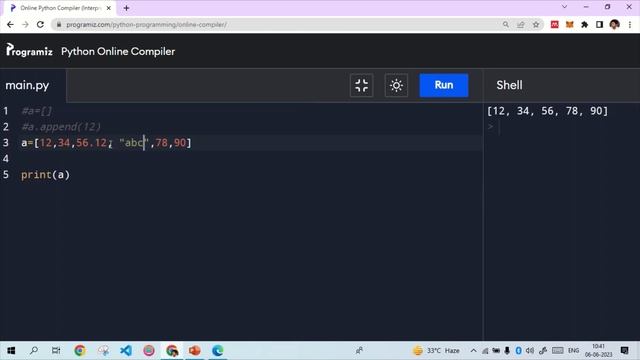Viewport: 640px width, 360px height.
Task: Open Microsoft Edge from the taskbar
Action: point(218,350)
